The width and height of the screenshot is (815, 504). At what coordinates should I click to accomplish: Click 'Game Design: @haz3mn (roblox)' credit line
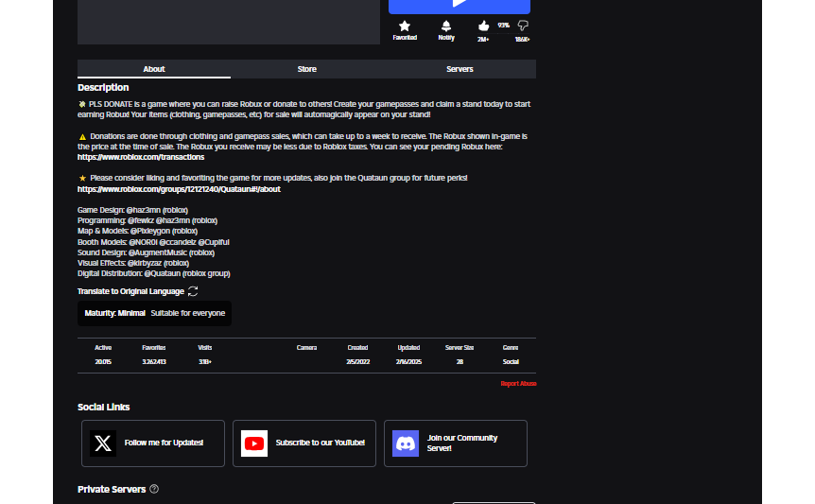(x=132, y=210)
